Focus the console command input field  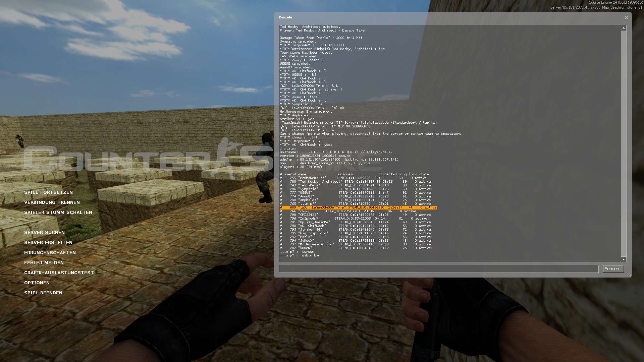pyautogui.click(x=439, y=269)
